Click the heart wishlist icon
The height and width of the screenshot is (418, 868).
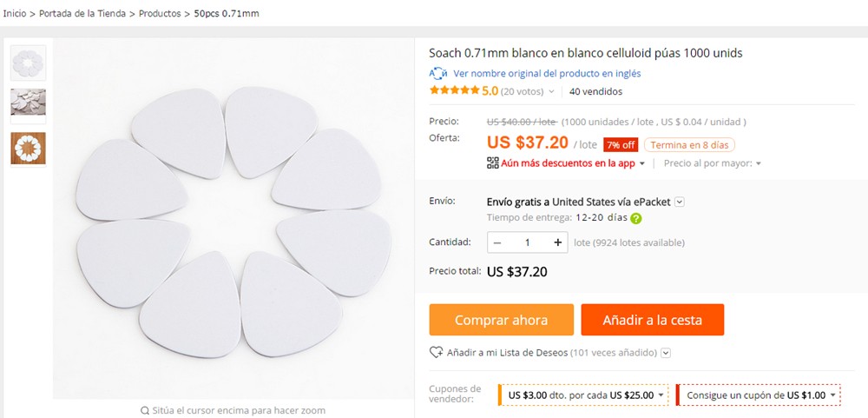(x=437, y=353)
